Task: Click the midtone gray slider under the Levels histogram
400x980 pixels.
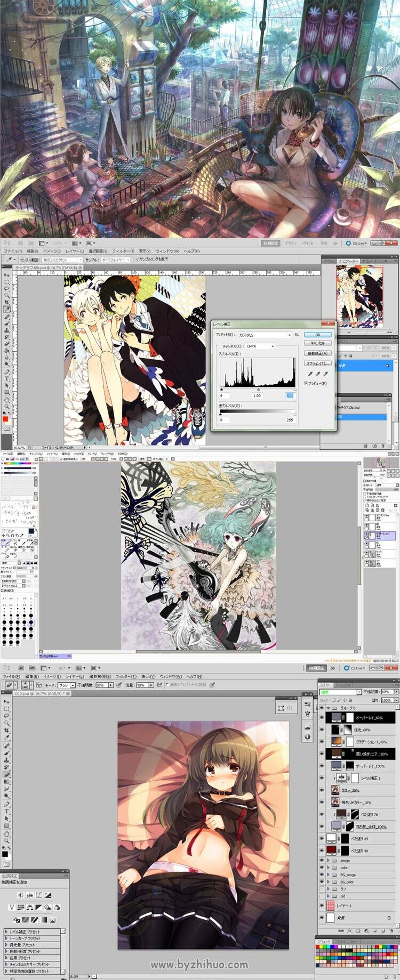Action: [x=258, y=390]
